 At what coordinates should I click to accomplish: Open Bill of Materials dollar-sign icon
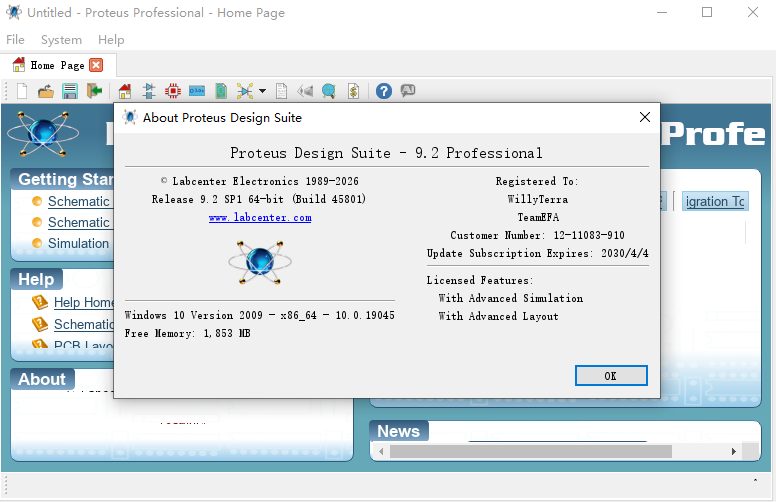[x=353, y=91]
